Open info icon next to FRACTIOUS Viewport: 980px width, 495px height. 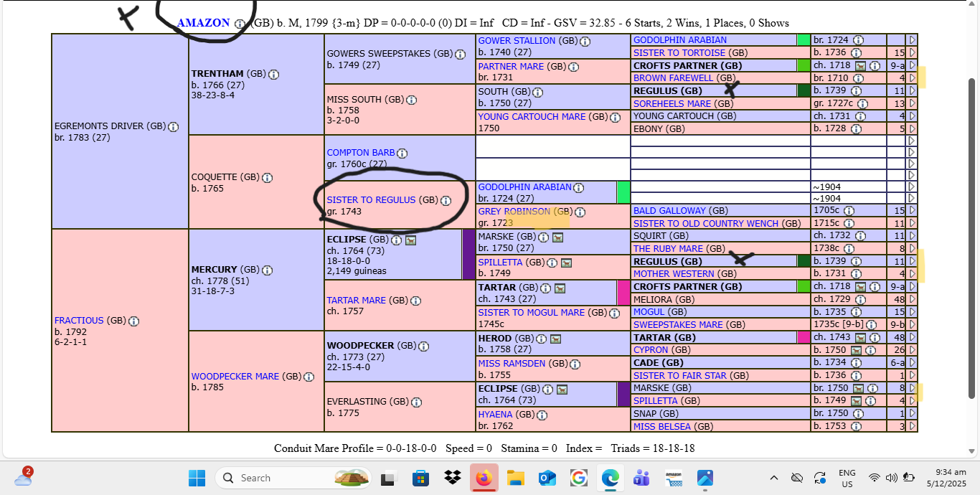pos(133,321)
